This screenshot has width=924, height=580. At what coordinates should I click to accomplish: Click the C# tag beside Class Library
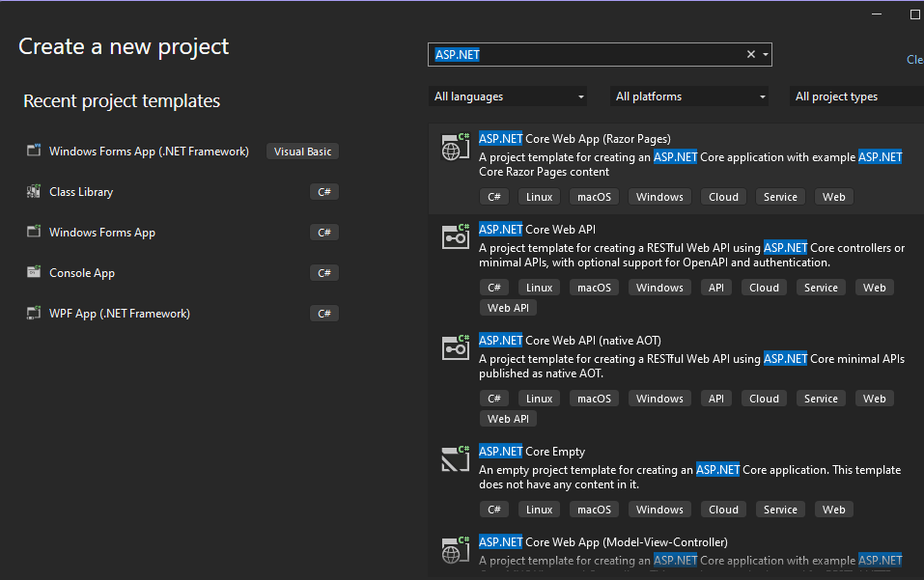tap(324, 192)
